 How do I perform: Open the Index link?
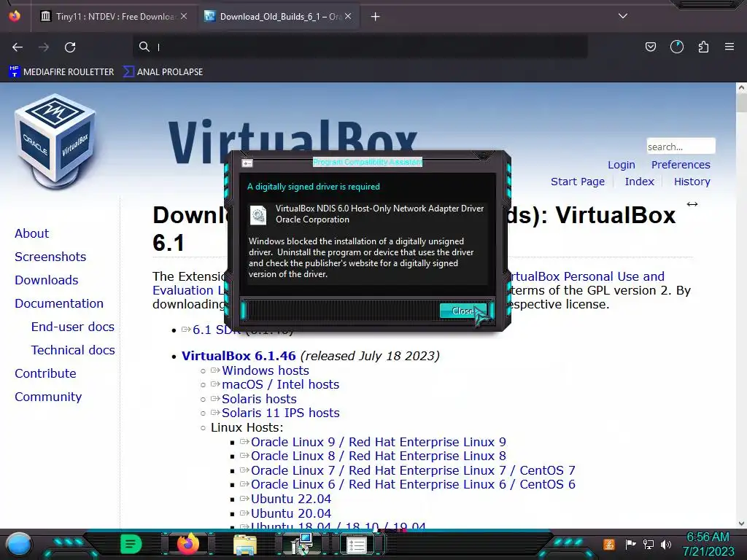tap(639, 182)
